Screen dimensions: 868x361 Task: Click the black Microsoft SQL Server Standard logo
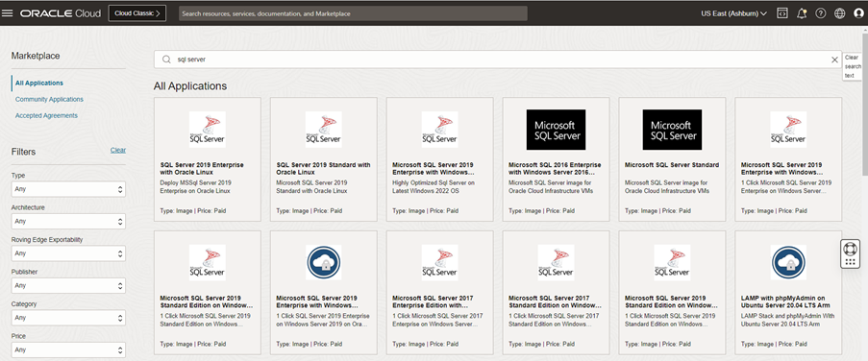coord(672,130)
